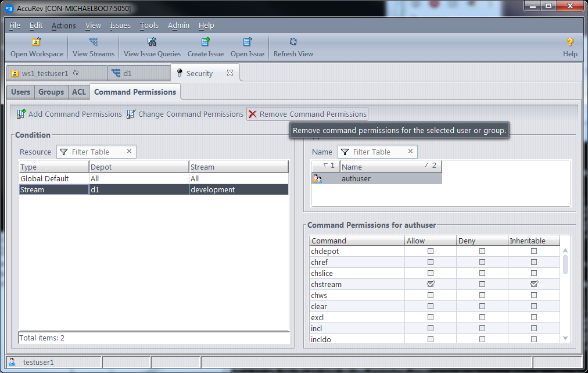Toggle the Inheritable checkbox for chstream

point(534,284)
